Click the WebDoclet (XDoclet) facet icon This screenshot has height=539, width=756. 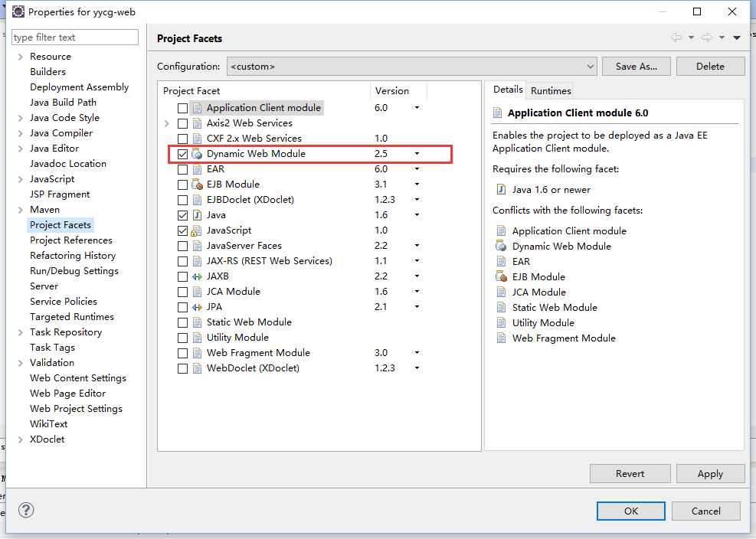[x=197, y=368]
